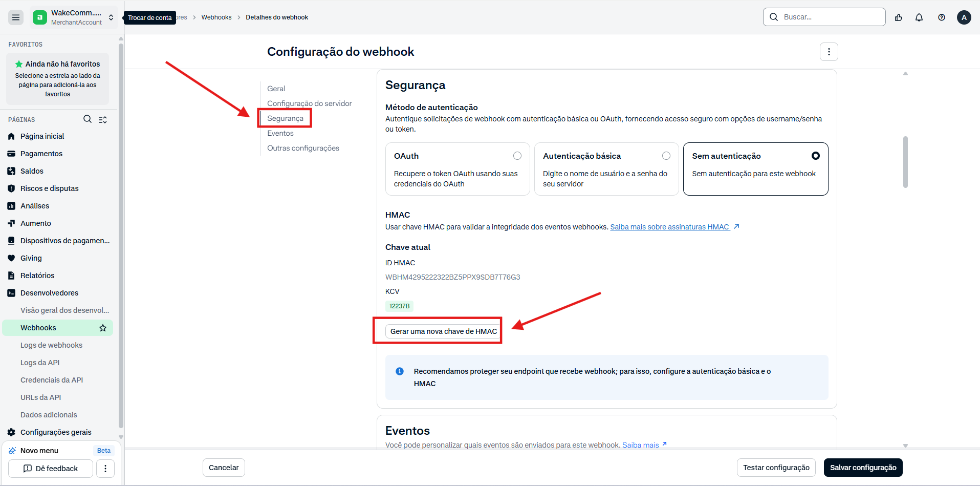Click the notifications bell icon
The height and width of the screenshot is (486, 980).
tap(919, 17)
